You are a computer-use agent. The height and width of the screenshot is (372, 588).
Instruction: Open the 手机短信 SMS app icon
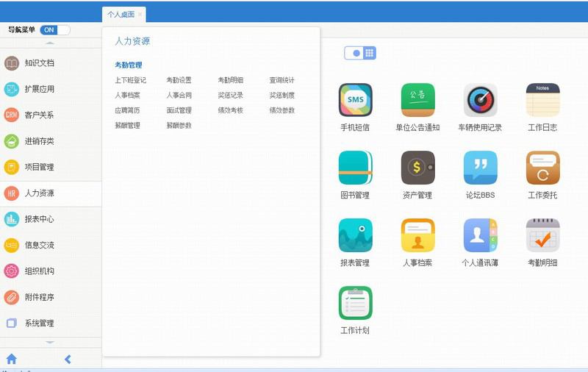(355, 100)
